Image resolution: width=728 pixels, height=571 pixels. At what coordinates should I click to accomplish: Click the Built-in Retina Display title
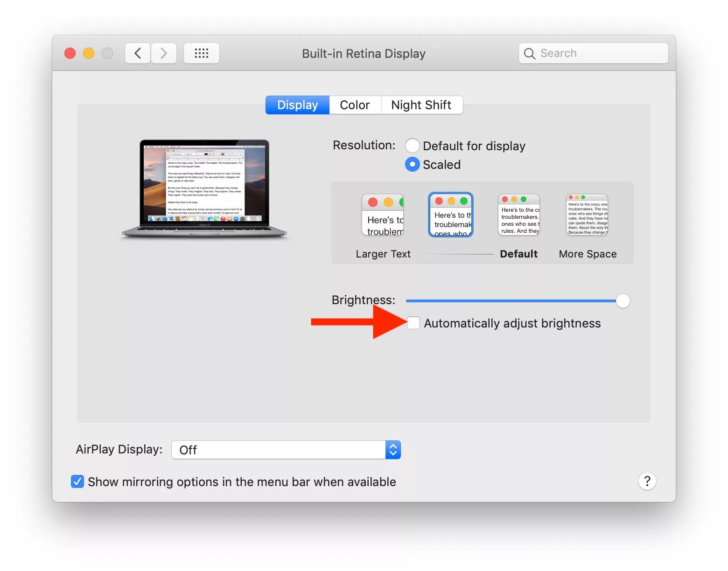point(364,54)
